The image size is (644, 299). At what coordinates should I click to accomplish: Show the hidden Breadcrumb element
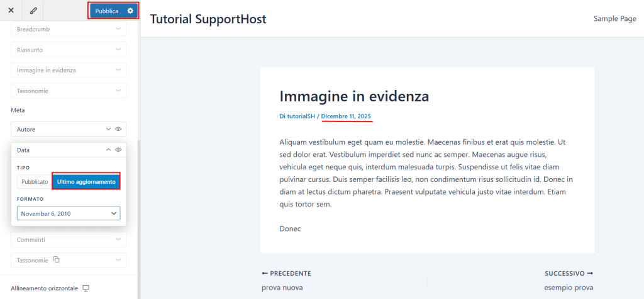point(118,29)
